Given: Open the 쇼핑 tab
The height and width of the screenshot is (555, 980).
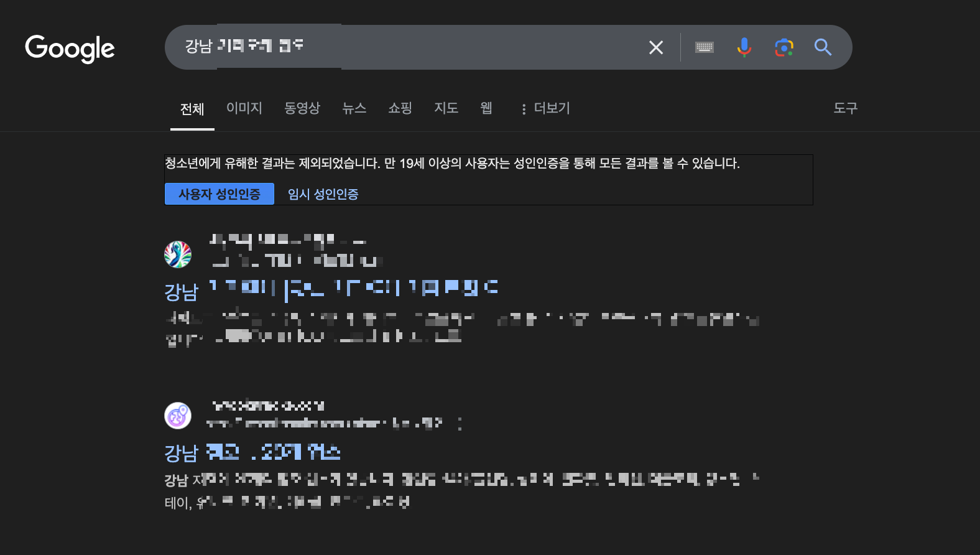Looking at the screenshot, I should tap(400, 108).
